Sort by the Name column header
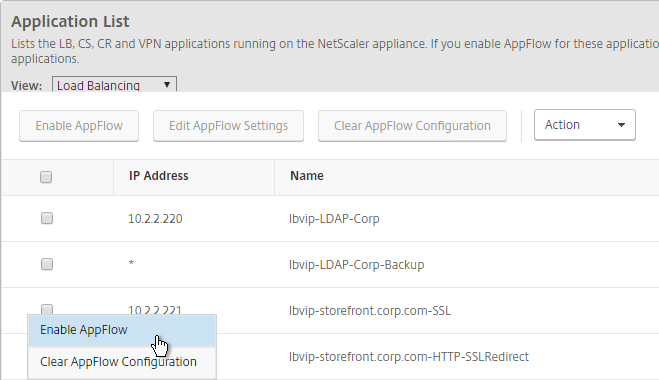 307,176
